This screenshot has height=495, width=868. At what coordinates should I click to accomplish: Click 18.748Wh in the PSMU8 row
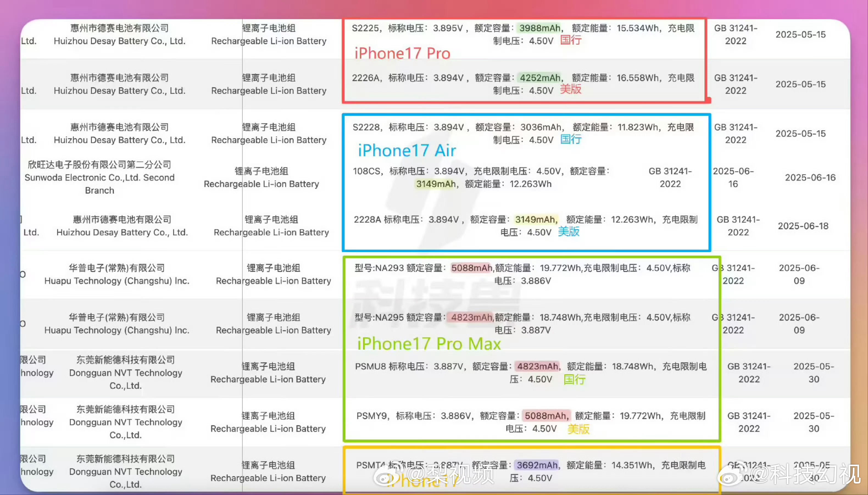(633, 366)
